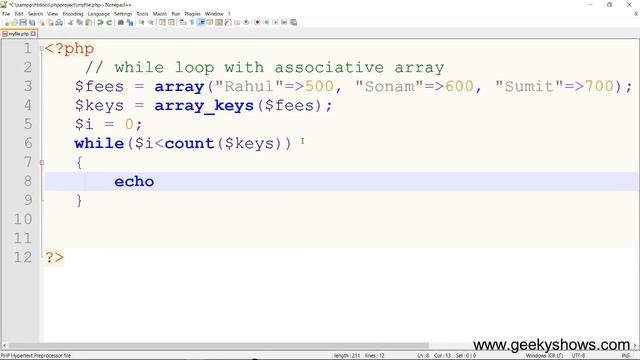The height and width of the screenshot is (360, 640).
Task: Open the Encoding menu
Action: [x=73, y=14]
